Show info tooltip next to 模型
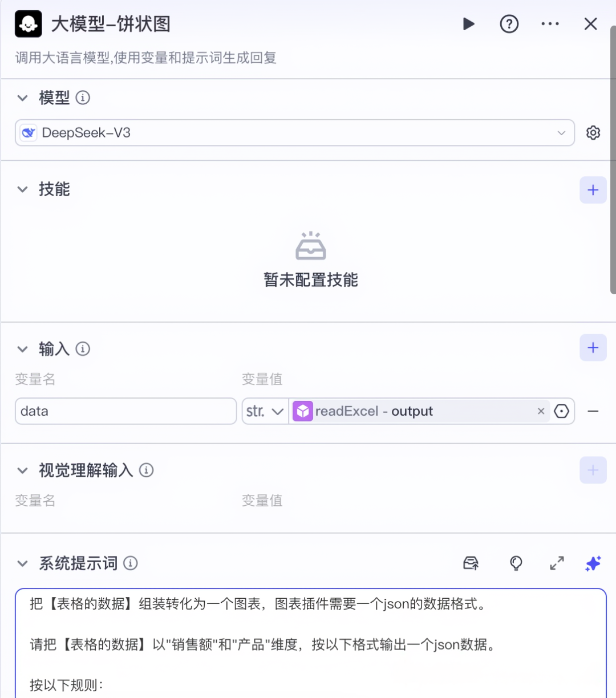The image size is (616, 698). (x=83, y=98)
